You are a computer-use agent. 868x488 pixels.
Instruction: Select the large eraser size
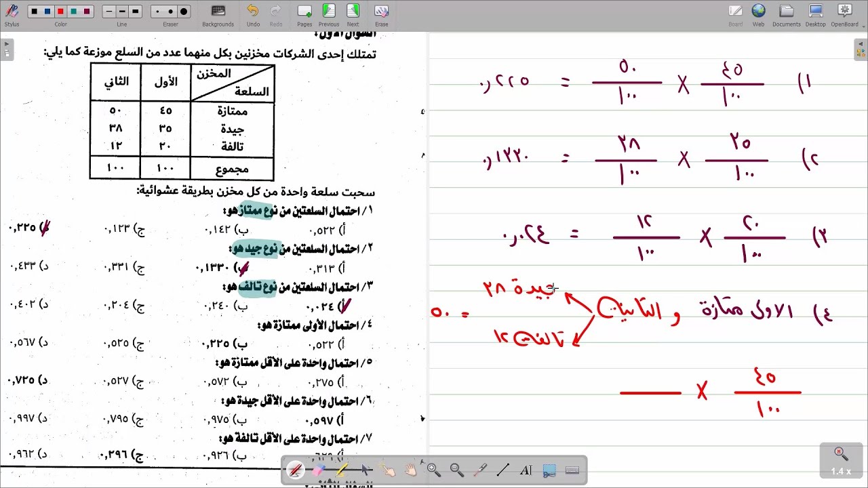(x=184, y=12)
